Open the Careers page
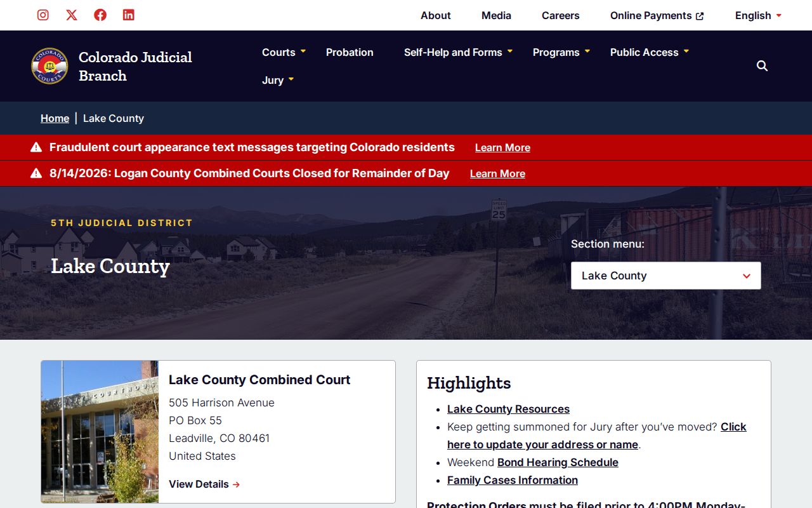The width and height of the screenshot is (812, 508). [x=561, y=15]
